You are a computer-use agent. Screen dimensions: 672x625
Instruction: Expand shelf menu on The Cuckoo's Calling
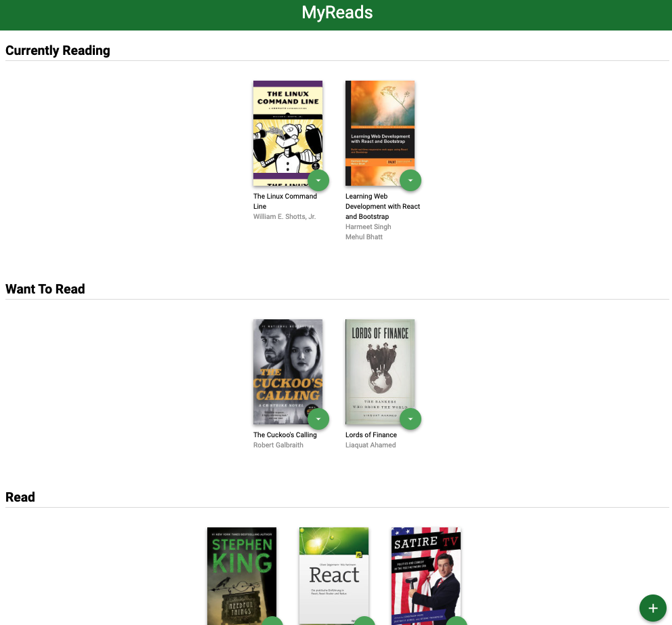318,419
